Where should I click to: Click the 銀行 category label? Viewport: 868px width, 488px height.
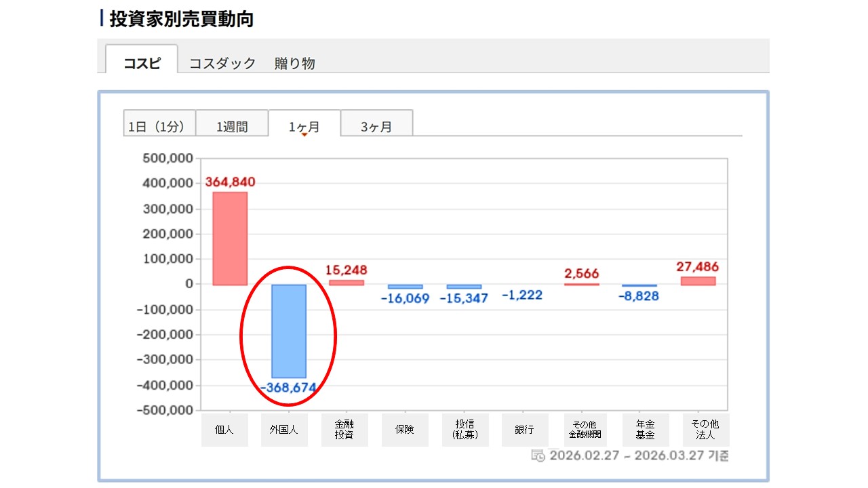point(525,430)
